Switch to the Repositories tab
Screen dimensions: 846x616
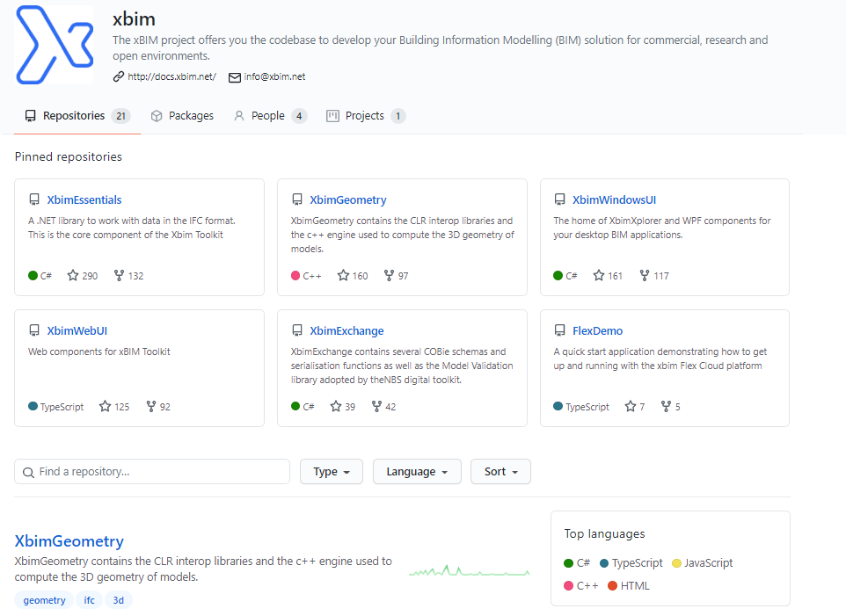tap(77, 116)
